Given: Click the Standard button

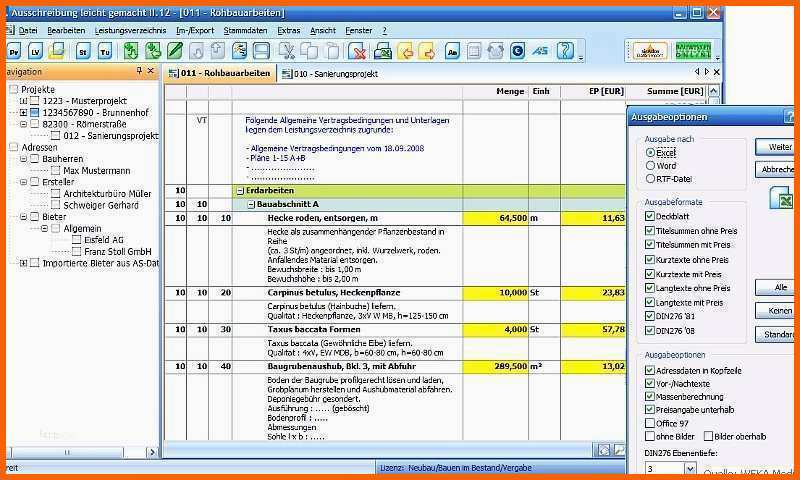Looking at the screenshot, I should coord(774,335).
